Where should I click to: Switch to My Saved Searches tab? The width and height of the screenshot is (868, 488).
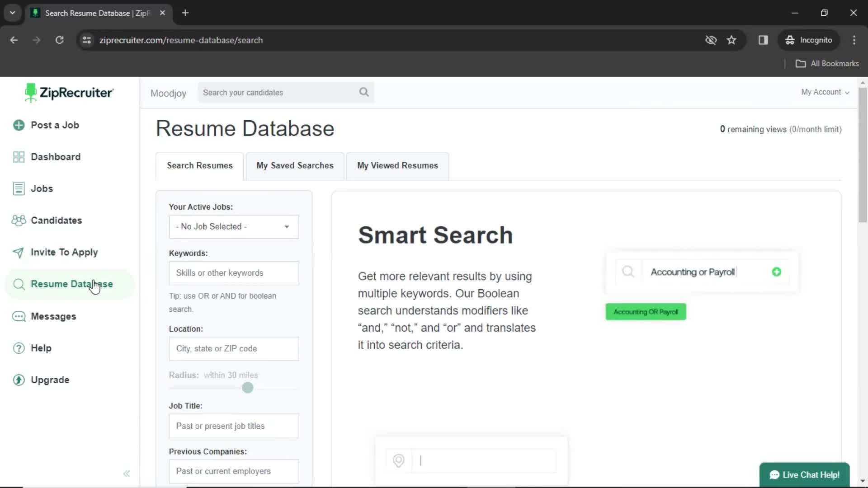tap(294, 166)
